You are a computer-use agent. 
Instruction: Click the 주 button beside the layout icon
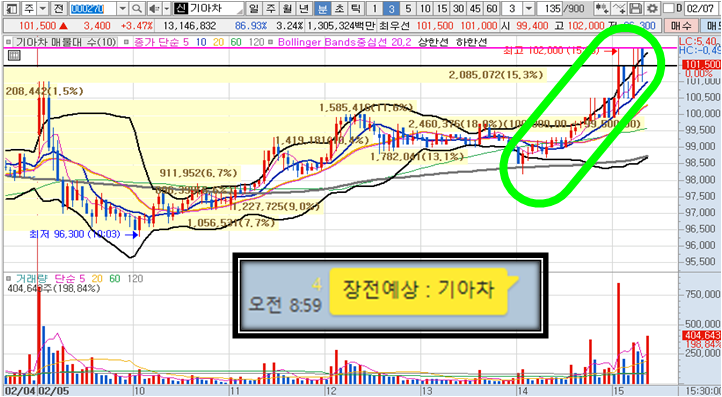[29, 8]
